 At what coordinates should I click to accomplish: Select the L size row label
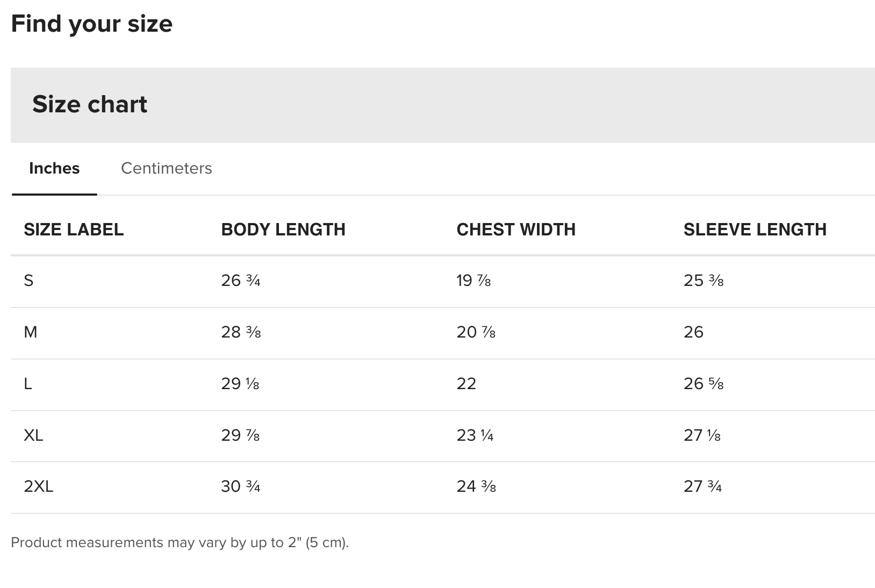[x=28, y=384]
